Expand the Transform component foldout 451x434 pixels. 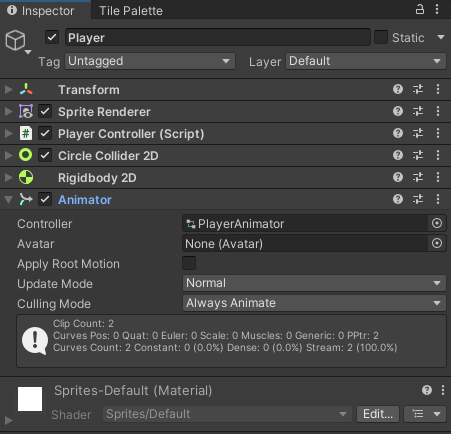click(8, 89)
